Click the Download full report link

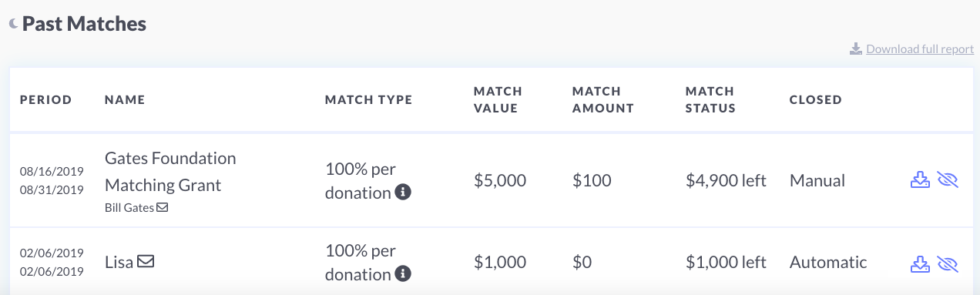920,49
